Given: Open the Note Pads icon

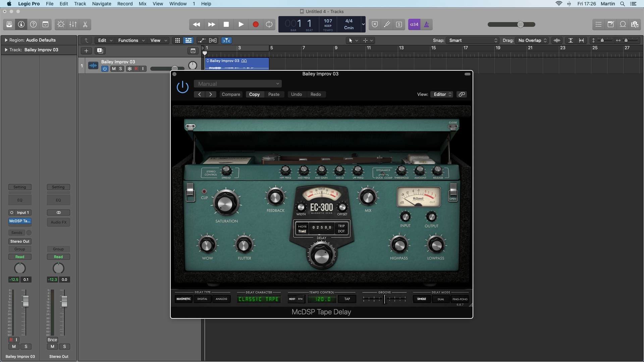Looking at the screenshot, I should tap(610, 24).
